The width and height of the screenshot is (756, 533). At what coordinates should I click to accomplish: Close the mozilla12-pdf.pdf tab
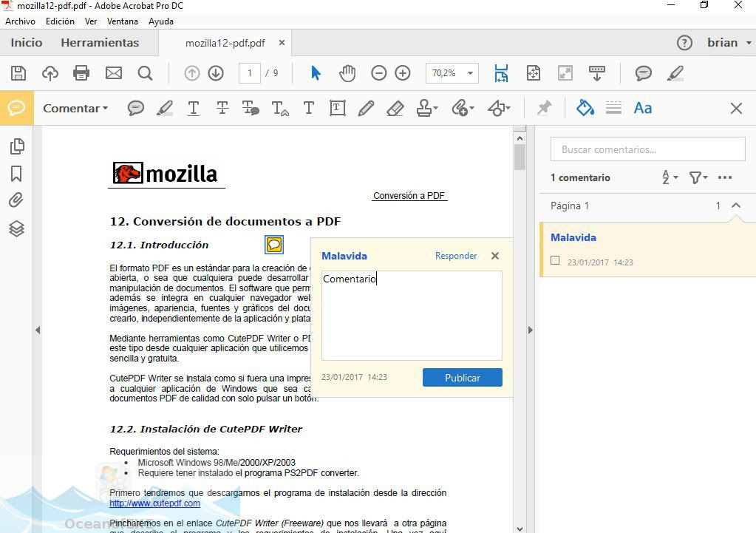(x=282, y=42)
